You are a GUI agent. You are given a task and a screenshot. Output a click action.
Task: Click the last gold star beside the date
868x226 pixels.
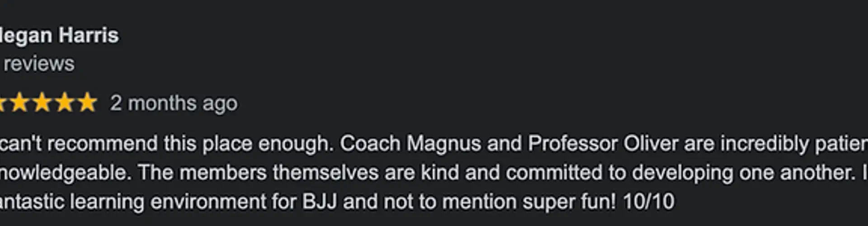[88, 102]
